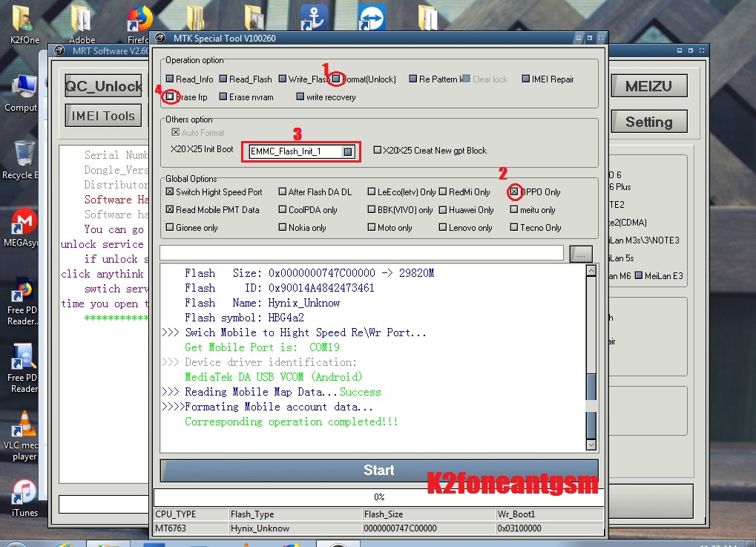This screenshot has width=756, height=547.
Task: Tick CoolPDA only checkbox
Action: point(283,209)
